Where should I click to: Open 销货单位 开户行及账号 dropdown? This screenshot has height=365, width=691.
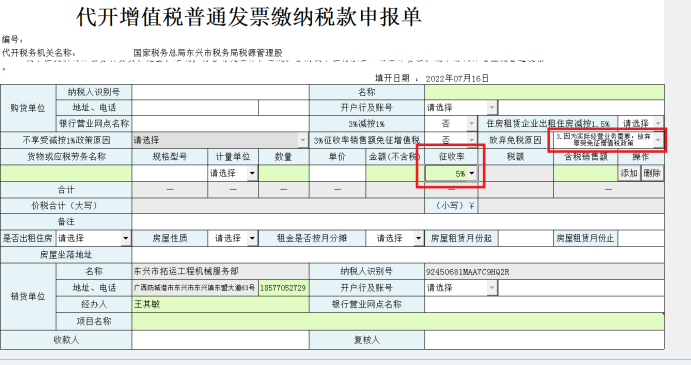tap(461, 287)
